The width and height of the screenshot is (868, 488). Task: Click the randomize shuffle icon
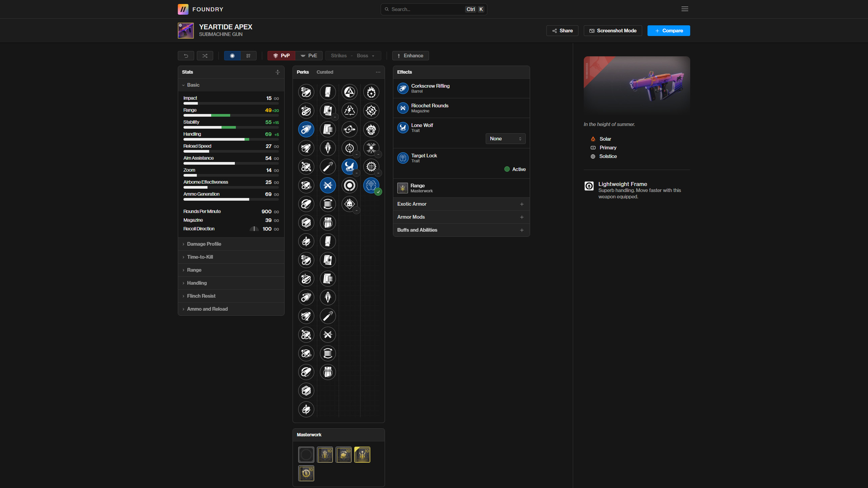coord(205,56)
